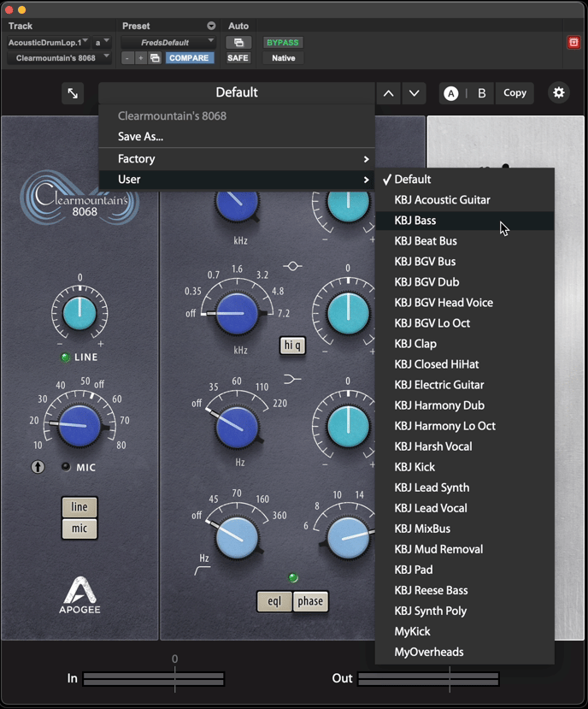Switch input to mic
The width and height of the screenshot is (588, 709).
point(79,529)
